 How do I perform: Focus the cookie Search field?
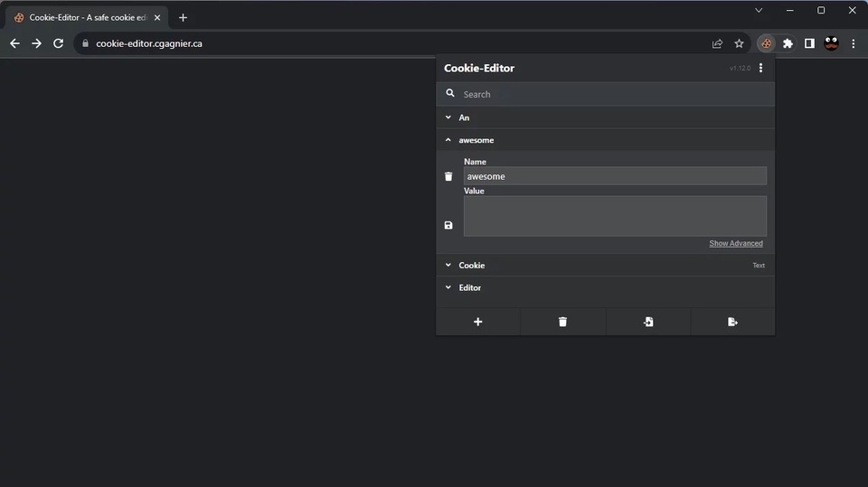(605, 94)
